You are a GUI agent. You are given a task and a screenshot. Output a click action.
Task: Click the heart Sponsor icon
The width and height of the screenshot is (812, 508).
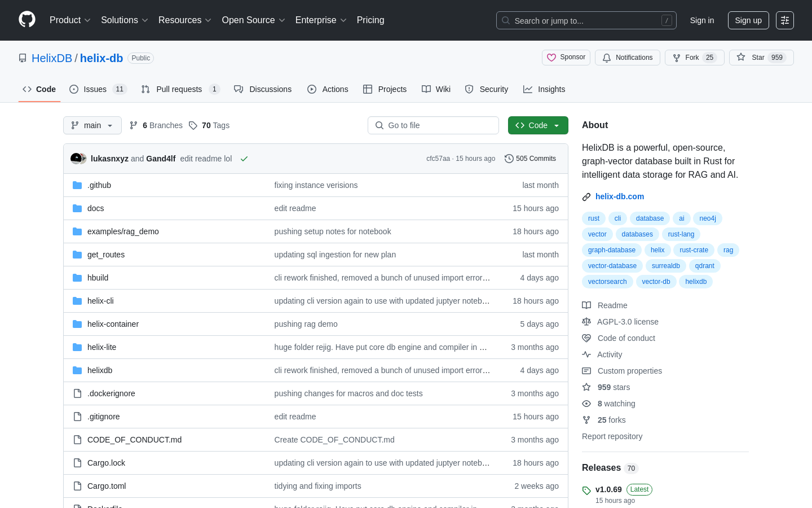pyautogui.click(x=551, y=58)
